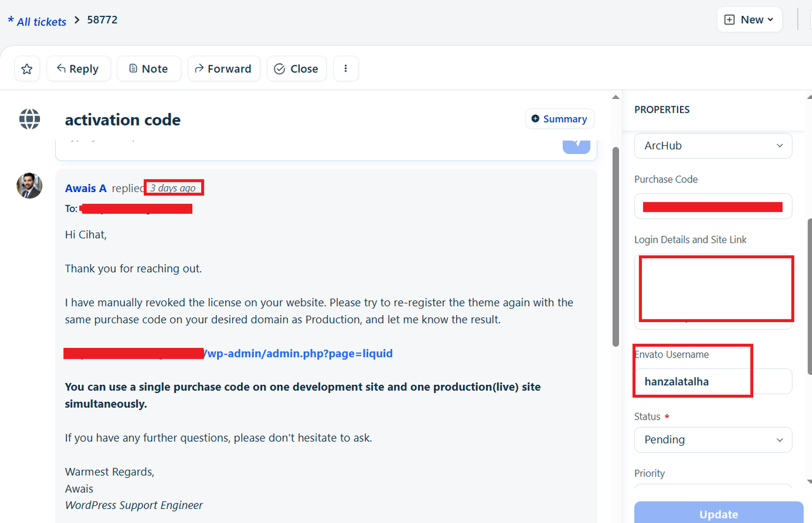This screenshot has width=812, height=523.
Task: Click the forward arrow icon
Action: [199, 68]
